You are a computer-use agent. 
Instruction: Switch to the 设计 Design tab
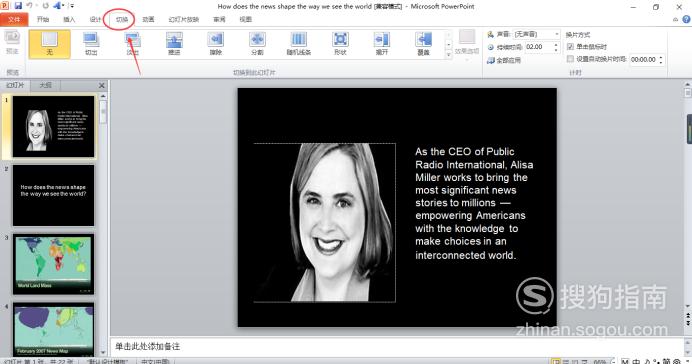[x=95, y=19]
